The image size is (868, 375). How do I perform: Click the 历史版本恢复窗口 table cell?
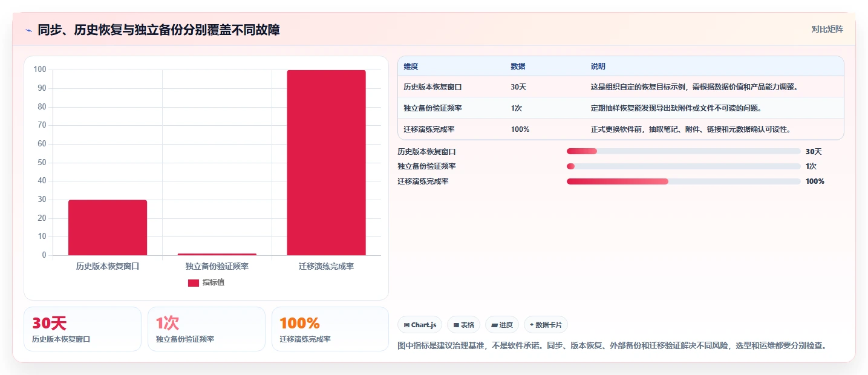click(432, 86)
